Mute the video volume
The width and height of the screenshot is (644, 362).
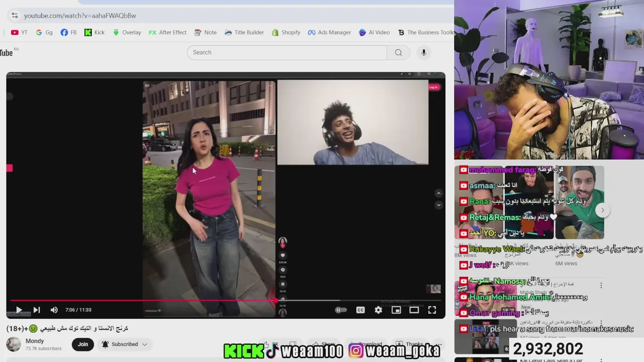pos(54,310)
